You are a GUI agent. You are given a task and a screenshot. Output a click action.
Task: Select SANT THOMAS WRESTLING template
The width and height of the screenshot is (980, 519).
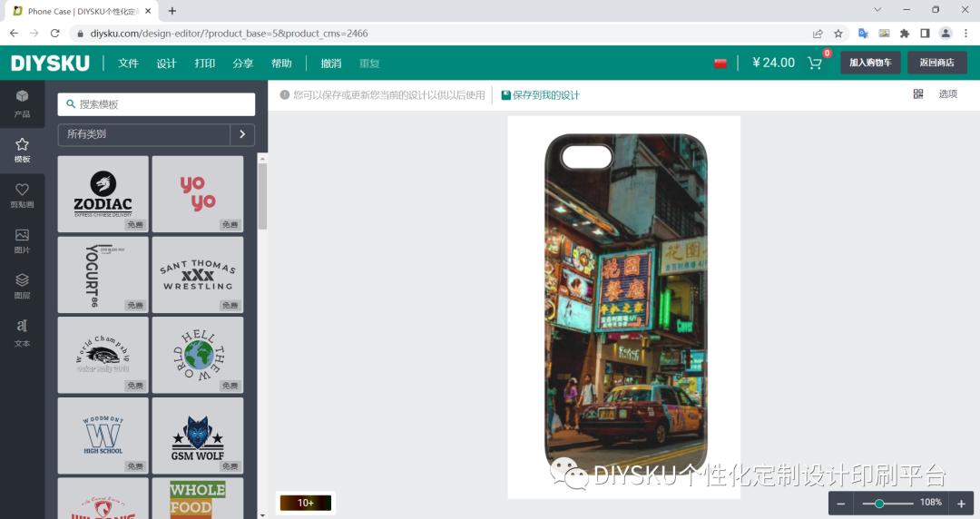tap(198, 275)
